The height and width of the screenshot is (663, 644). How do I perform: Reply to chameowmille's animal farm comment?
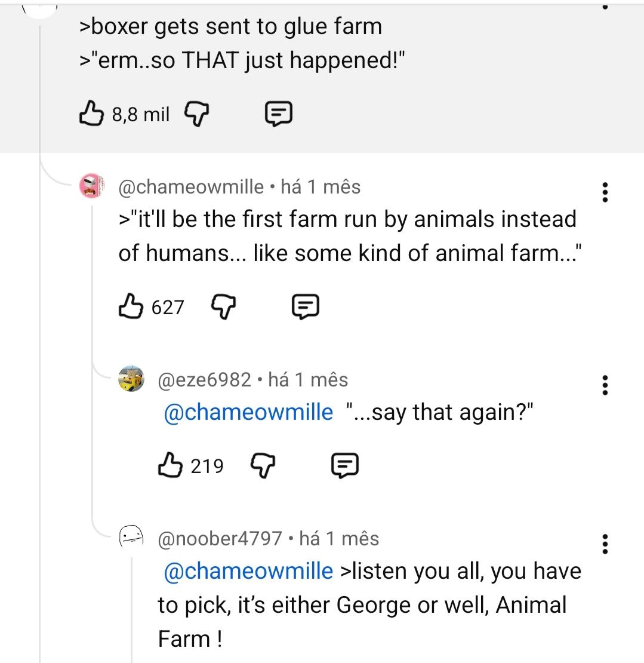[x=305, y=307]
